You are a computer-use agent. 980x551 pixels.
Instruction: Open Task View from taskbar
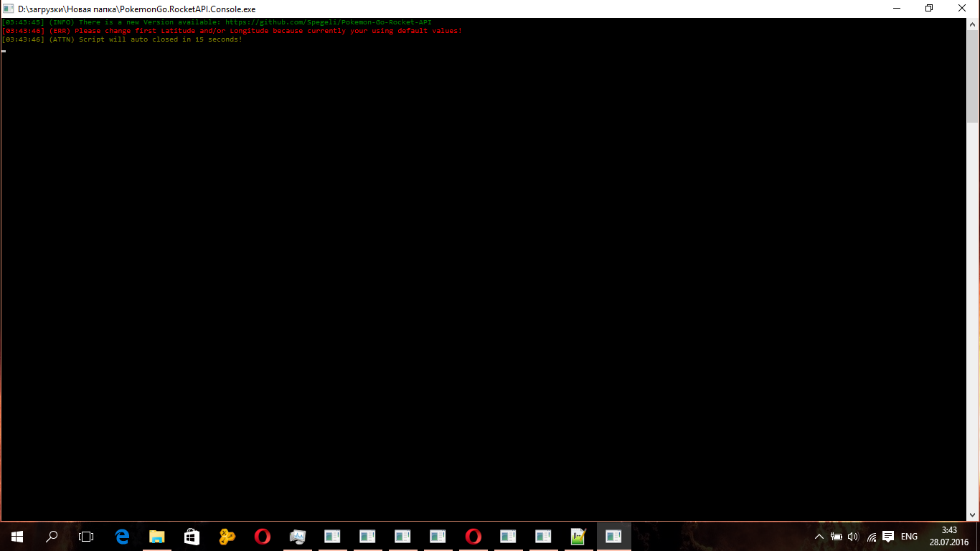click(86, 536)
